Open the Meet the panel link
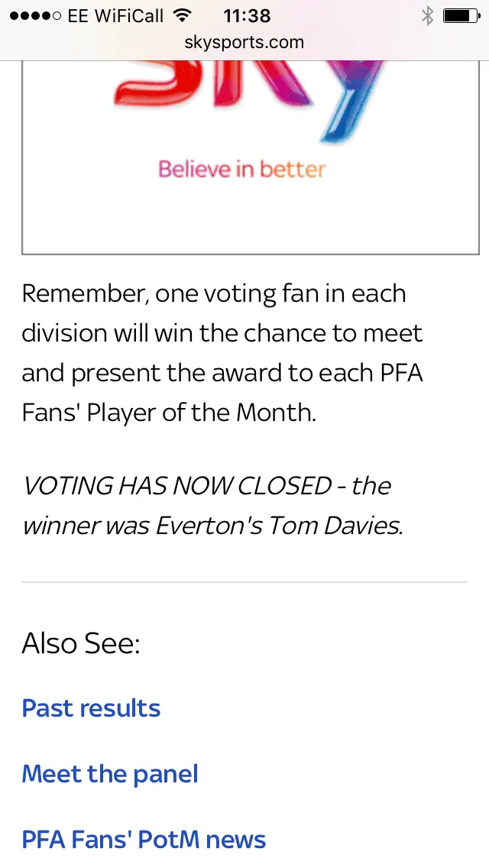 [x=110, y=774]
